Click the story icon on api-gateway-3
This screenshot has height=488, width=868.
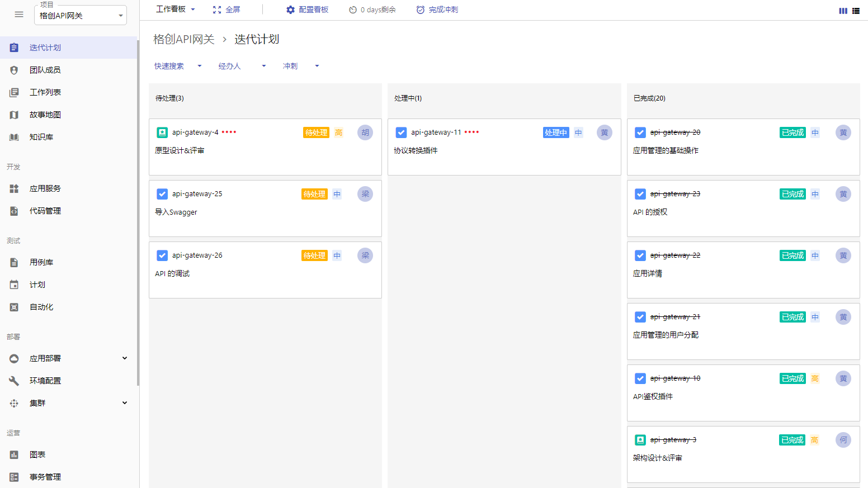pyautogui.click(x=640, y=440)
